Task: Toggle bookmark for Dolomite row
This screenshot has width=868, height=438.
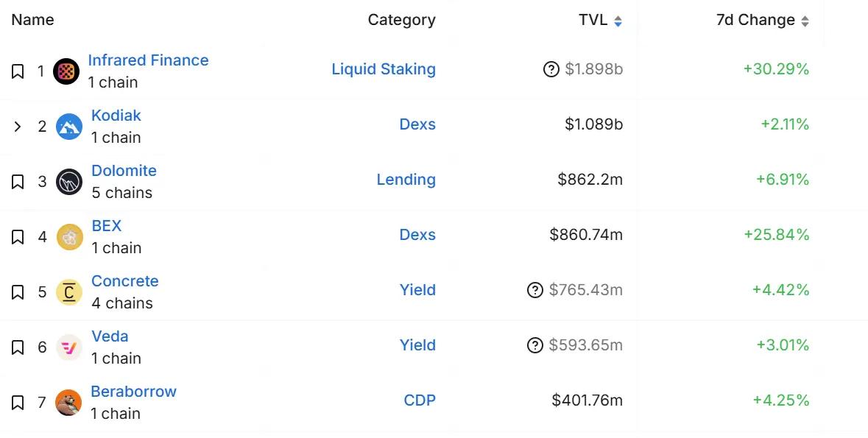Action: [x=18, y=182]
